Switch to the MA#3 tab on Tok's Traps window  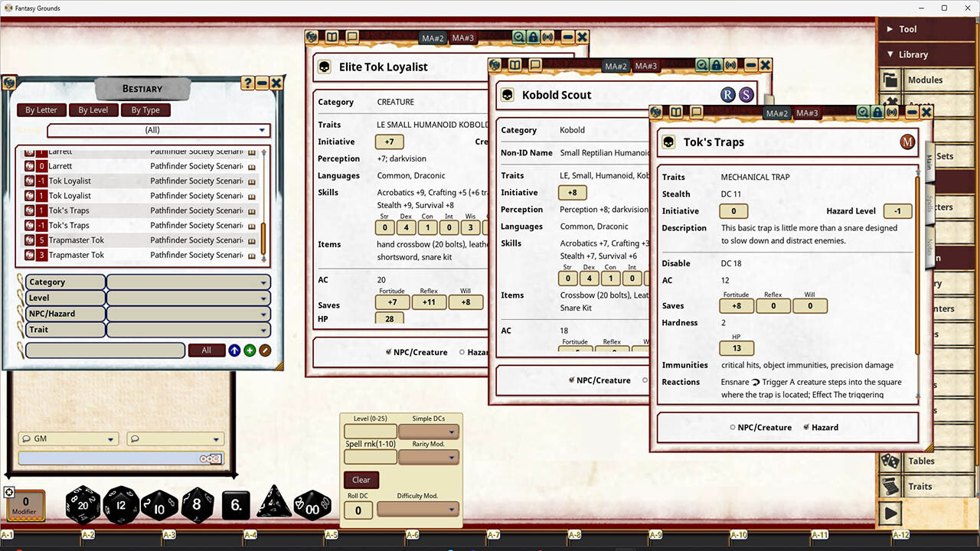[x=806, y=112]
